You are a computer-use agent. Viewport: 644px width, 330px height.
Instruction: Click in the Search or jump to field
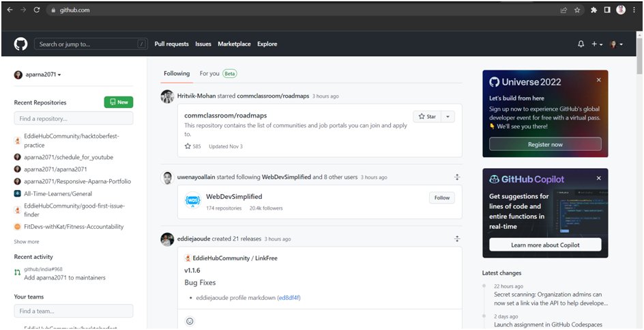click(91, 44)
